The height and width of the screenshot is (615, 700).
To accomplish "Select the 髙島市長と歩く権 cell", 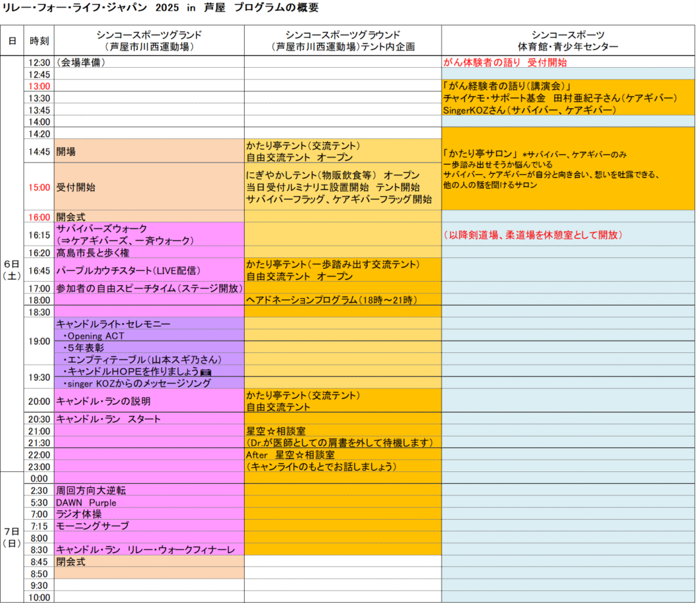I will coord(148,252).
